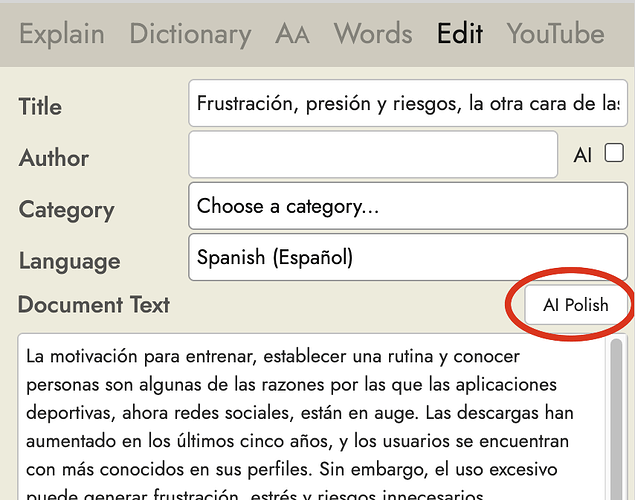Click the Author field label
Image resolution: width=635 pixels, height=500 pixels.
(x=54, y=158)
